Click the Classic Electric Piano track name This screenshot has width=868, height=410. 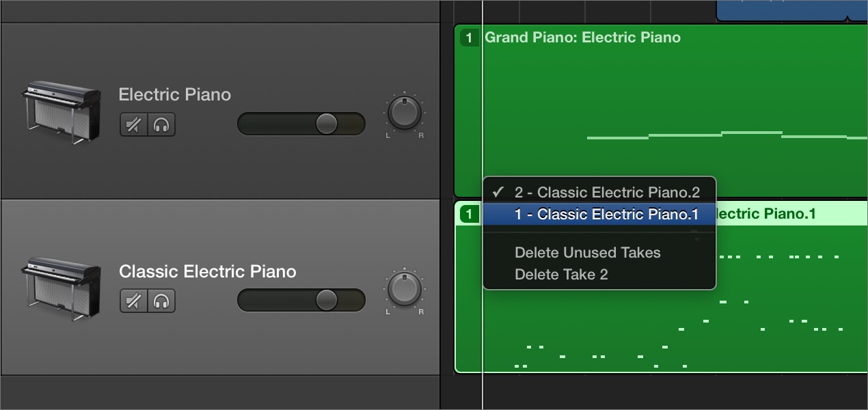click(x=208, y=271)
